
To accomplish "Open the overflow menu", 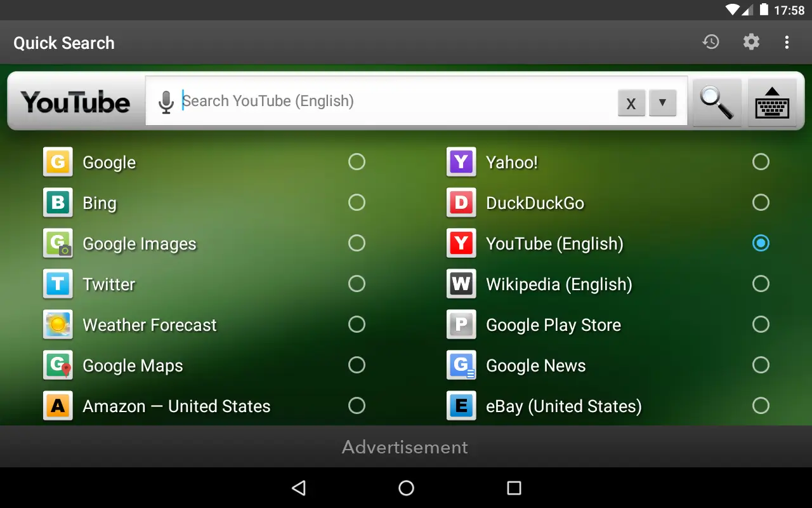I will [787, 42].
